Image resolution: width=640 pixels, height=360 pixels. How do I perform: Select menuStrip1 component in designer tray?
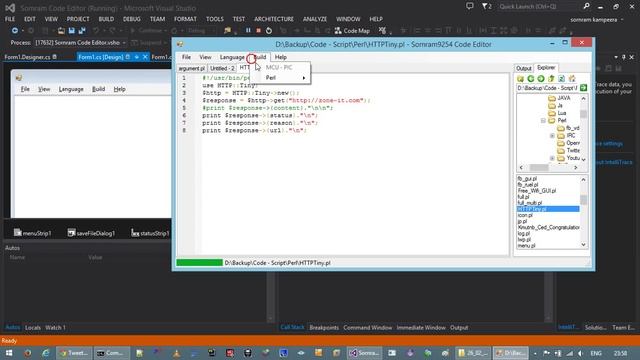tap(32, 233)
